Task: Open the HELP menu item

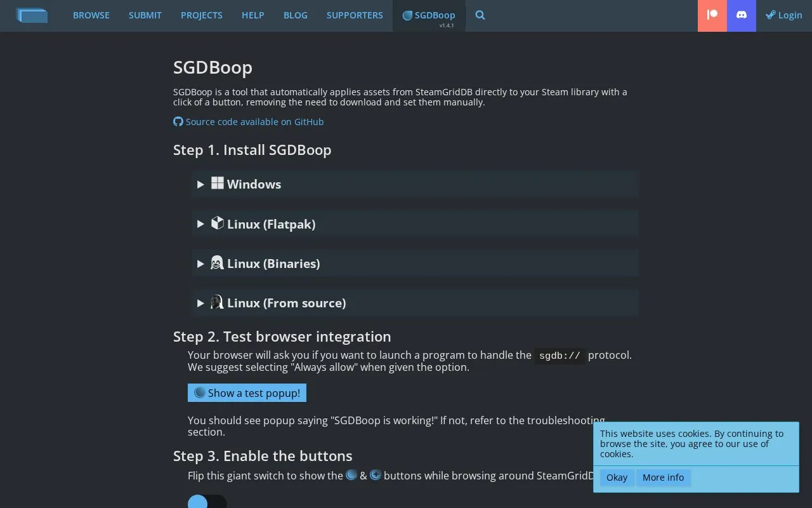Action: [x=253, y=15]
